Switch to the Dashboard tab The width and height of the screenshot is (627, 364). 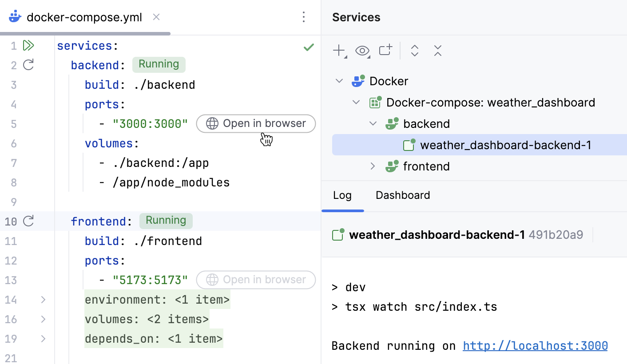point(403,195)
